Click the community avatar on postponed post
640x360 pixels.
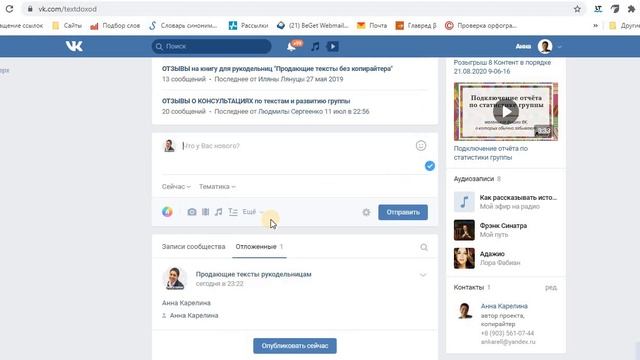pos(174,278)
